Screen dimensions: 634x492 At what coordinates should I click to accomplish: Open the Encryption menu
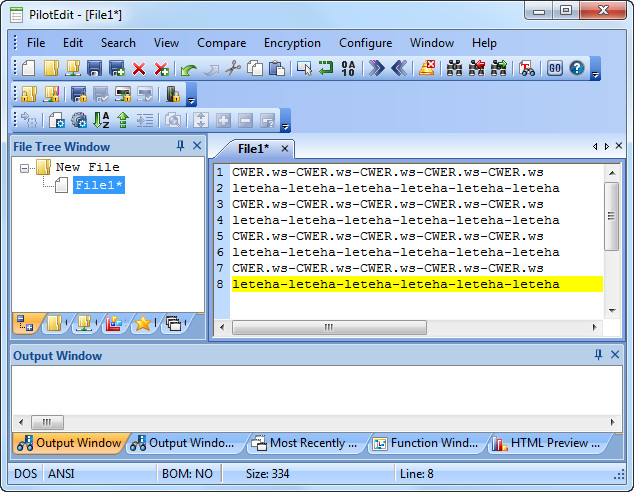(x=292, y=43)
